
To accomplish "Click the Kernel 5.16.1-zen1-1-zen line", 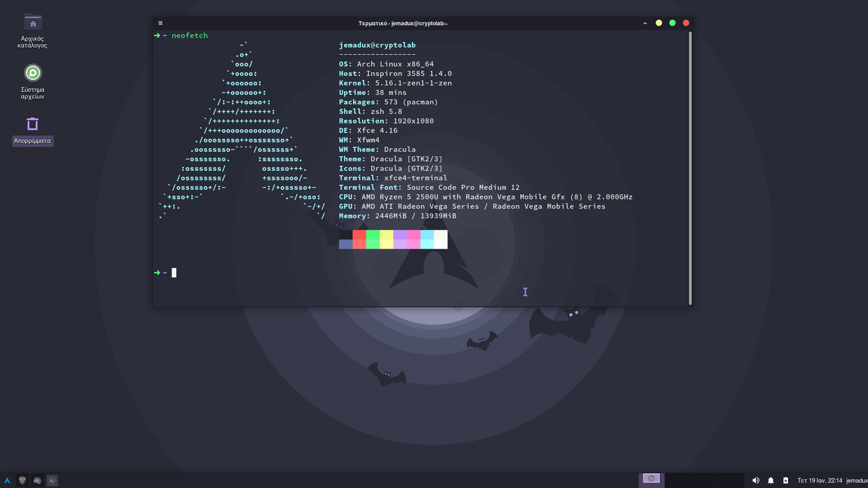I will [x=395, y=83].
